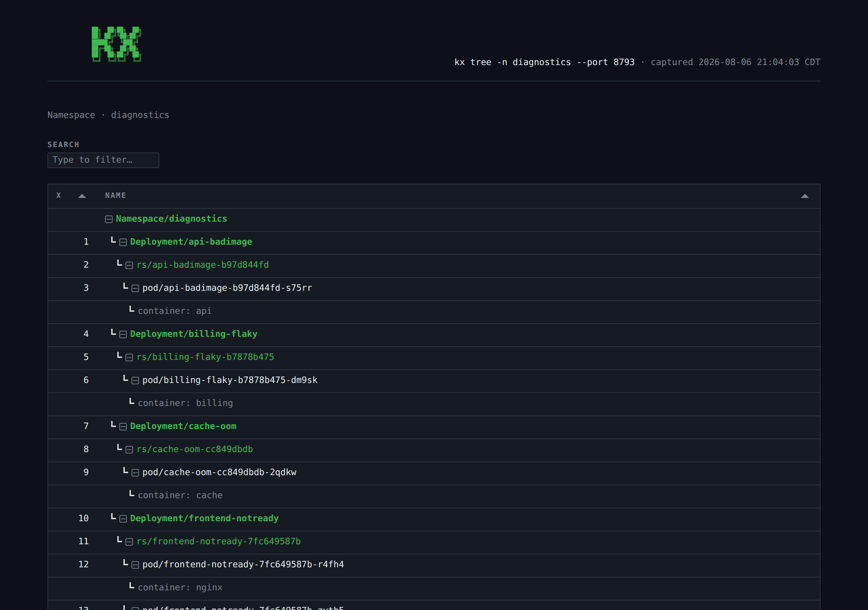Collapse pod/frontend-notready-7fc649587b-r4fh4 node
This screenshot has width=868, height=610.
click(135, 565)
